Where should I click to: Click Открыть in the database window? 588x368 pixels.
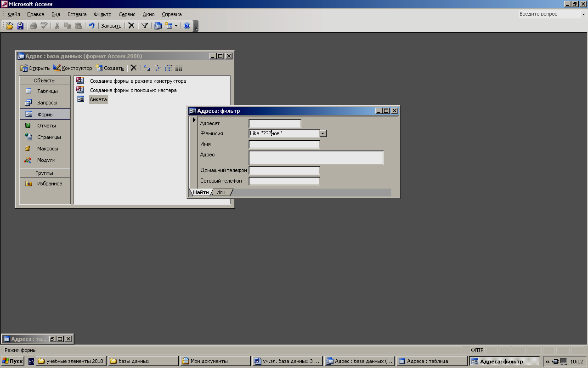pos(35,68)
